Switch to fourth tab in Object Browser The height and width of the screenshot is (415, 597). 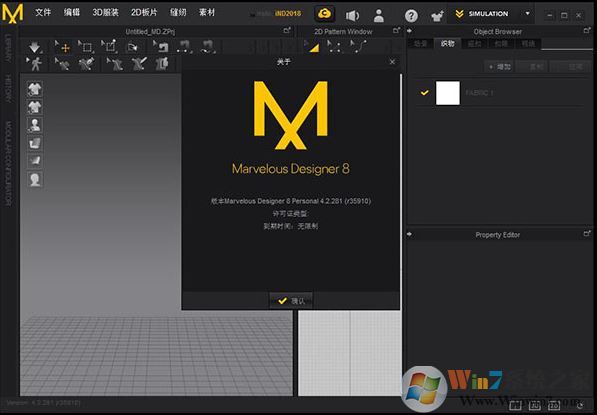[x=501, y=44]
